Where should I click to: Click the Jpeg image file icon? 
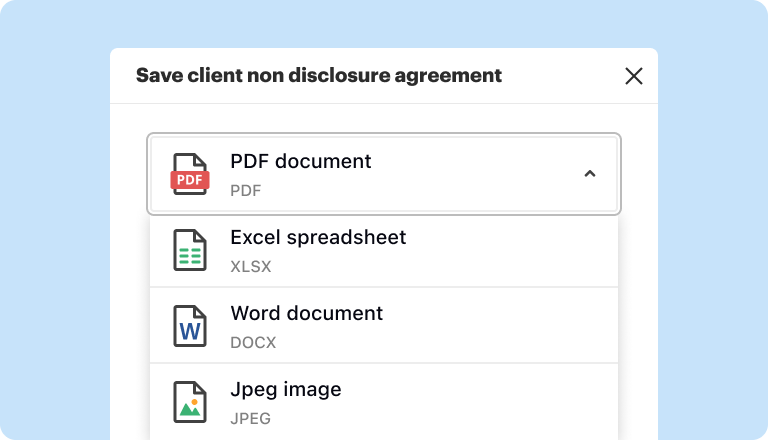(190, 401)
